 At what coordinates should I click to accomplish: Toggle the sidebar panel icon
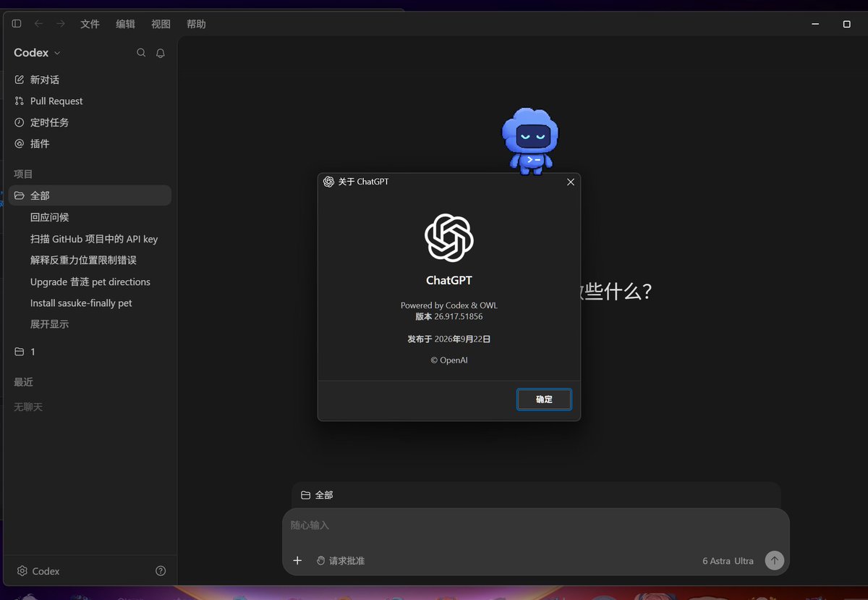(17, 24)
